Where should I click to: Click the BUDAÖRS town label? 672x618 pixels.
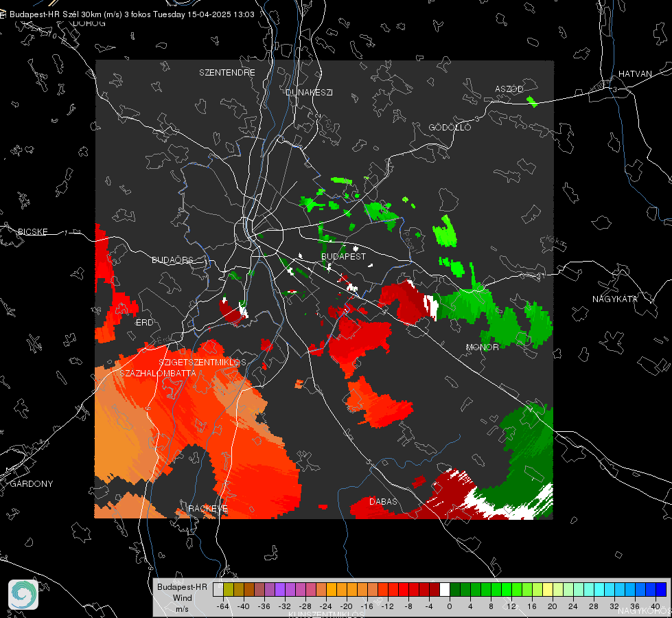(173, 260)
